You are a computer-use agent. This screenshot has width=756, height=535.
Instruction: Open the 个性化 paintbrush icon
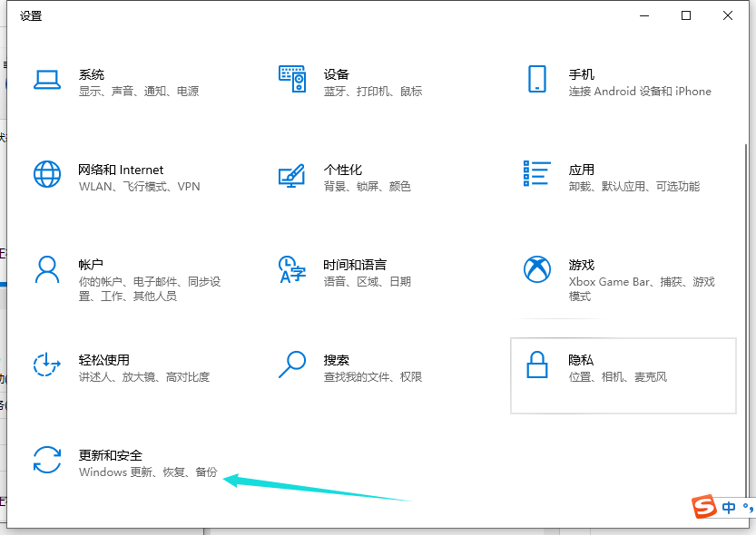click(x=291, y=176)
